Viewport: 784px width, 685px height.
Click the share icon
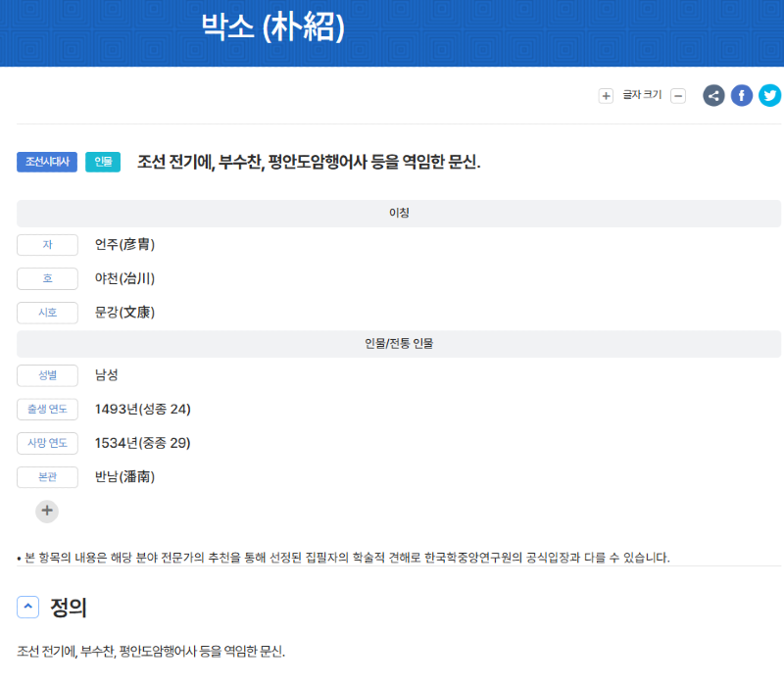click(713, 95)
